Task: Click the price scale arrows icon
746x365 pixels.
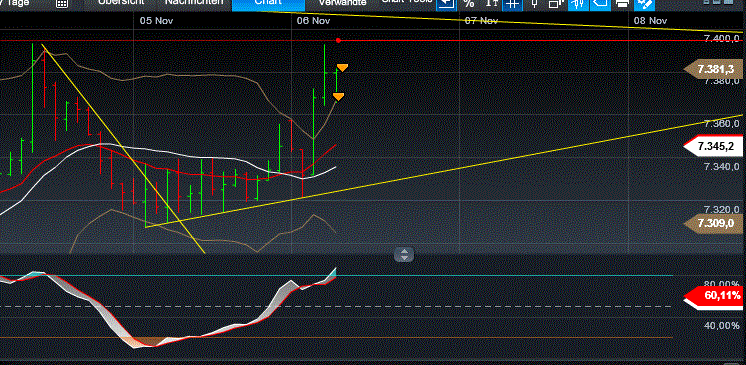Action: pos(492,4)
